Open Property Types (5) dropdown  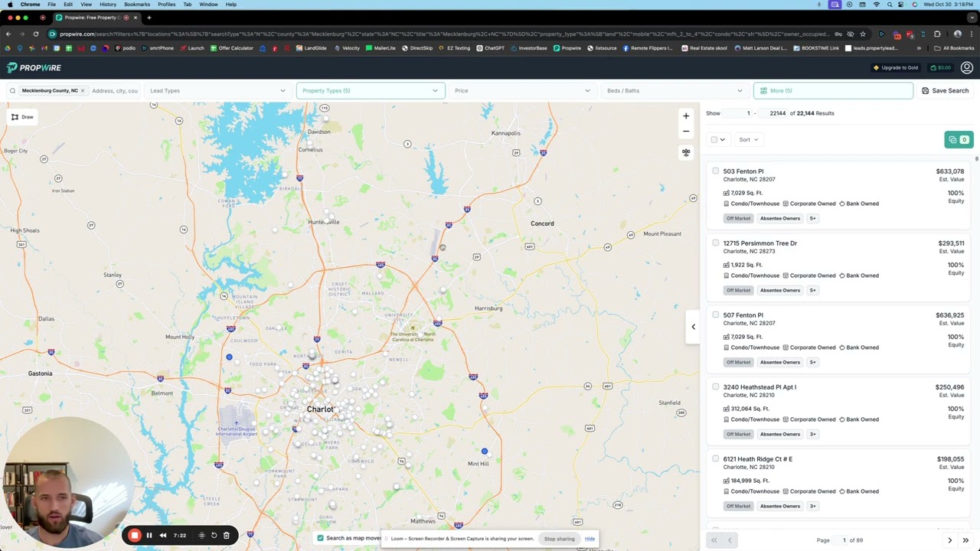click(370, 90)
